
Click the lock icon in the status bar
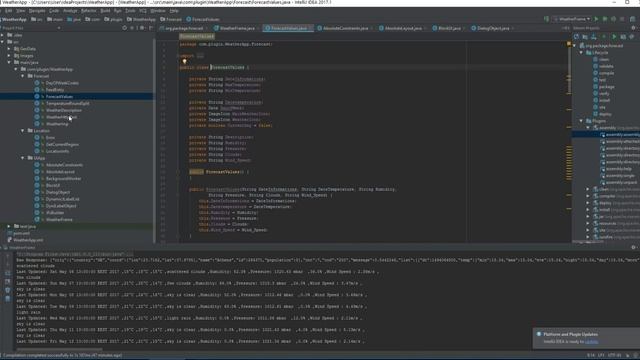click(627, 356)
